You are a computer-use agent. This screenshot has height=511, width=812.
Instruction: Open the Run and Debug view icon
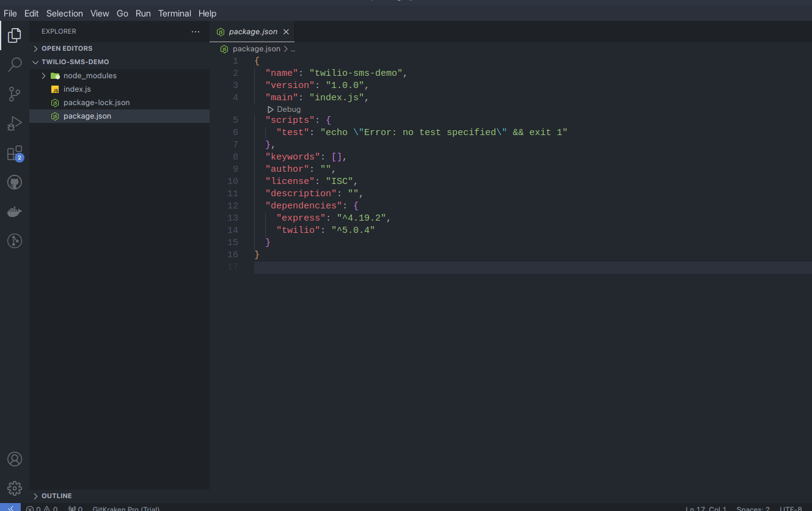coord(15,123)
